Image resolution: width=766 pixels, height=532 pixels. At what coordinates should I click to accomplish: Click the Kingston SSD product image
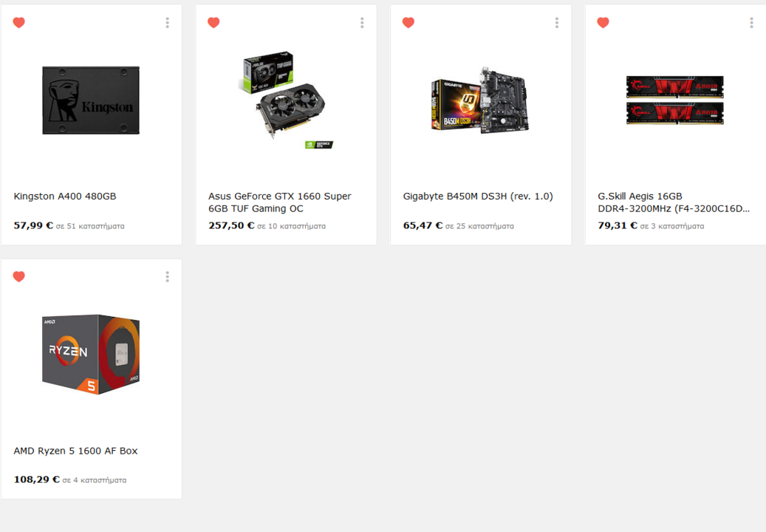coord(91,100)
